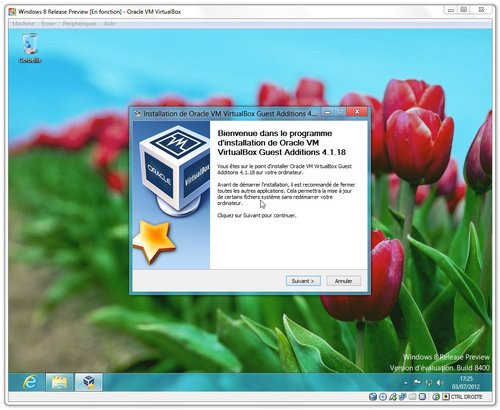This screenshot has height=410, width=500.
Task: Click the optical disc status icon
Action: [x=383, y=397]
